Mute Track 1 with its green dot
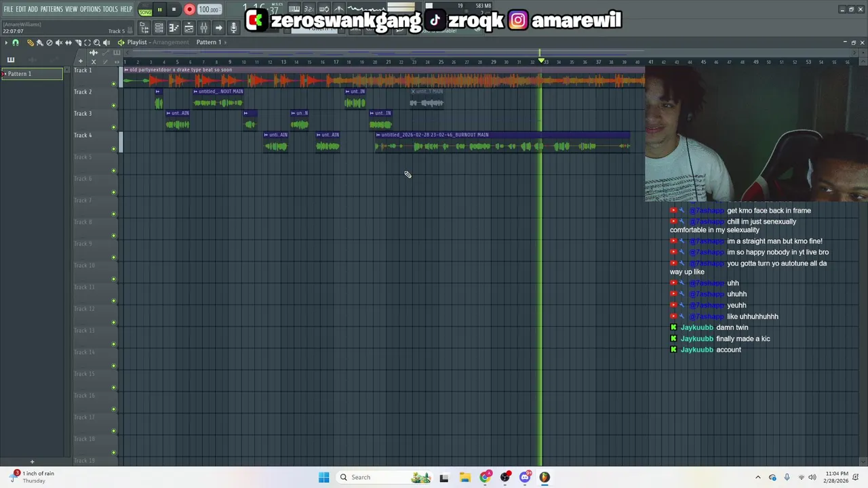Screen dimensions: 868x488 point(114,84)
